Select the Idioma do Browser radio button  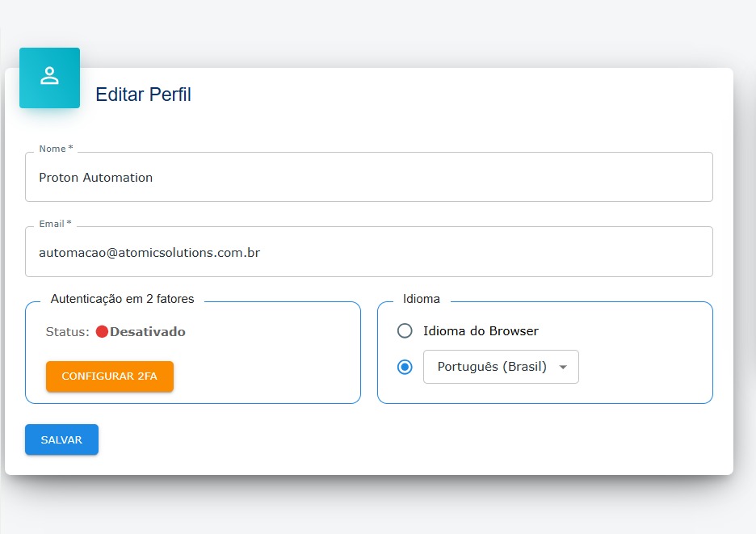405,331
